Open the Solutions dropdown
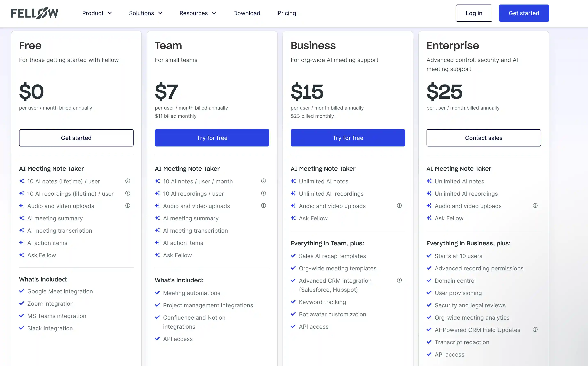 point(145,13)
